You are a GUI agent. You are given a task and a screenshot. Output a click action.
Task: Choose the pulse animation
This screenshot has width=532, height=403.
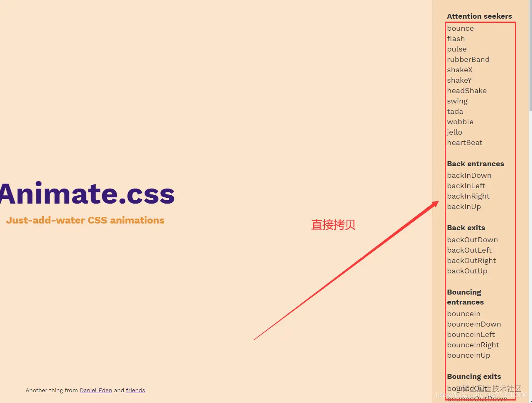(x=456, y=49)
